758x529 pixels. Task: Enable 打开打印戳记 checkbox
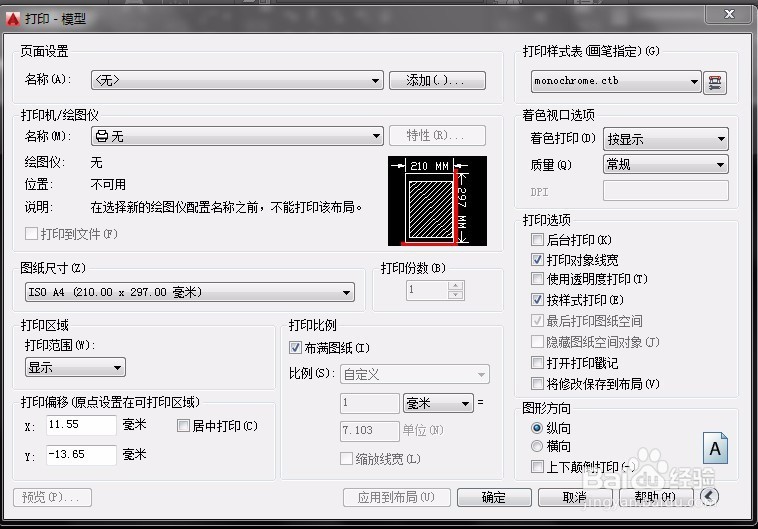pyautogui.click(x=537, y=363)
